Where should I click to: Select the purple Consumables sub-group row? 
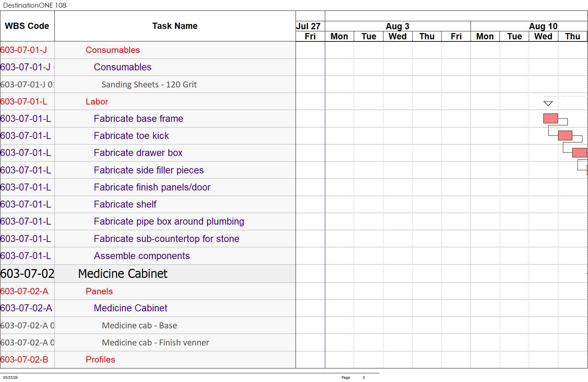148,67
